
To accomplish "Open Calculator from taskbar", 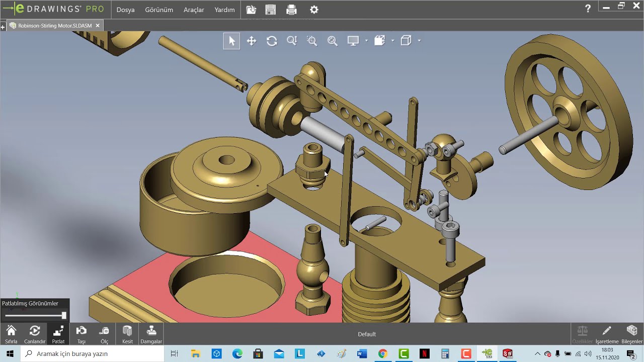I will point(445,354).
